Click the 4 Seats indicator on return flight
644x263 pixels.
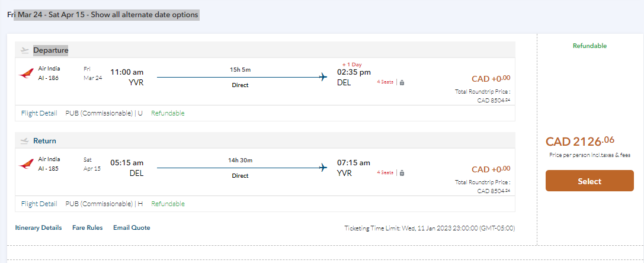point(385,173)
